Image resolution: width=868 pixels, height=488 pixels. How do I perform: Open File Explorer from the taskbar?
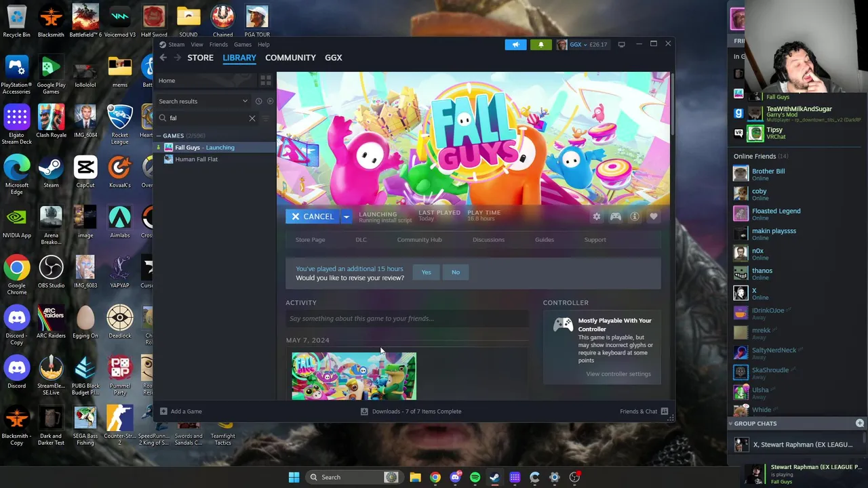(x=415, y=477)
